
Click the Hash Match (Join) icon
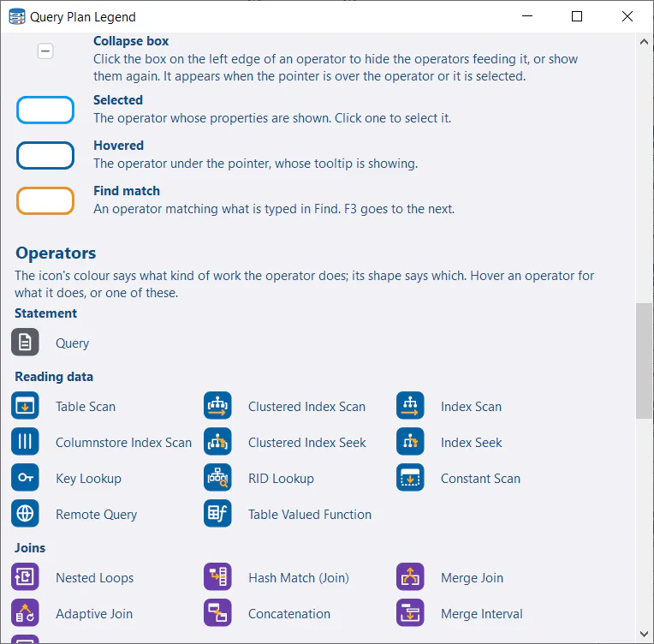click(x=217, y=577)
